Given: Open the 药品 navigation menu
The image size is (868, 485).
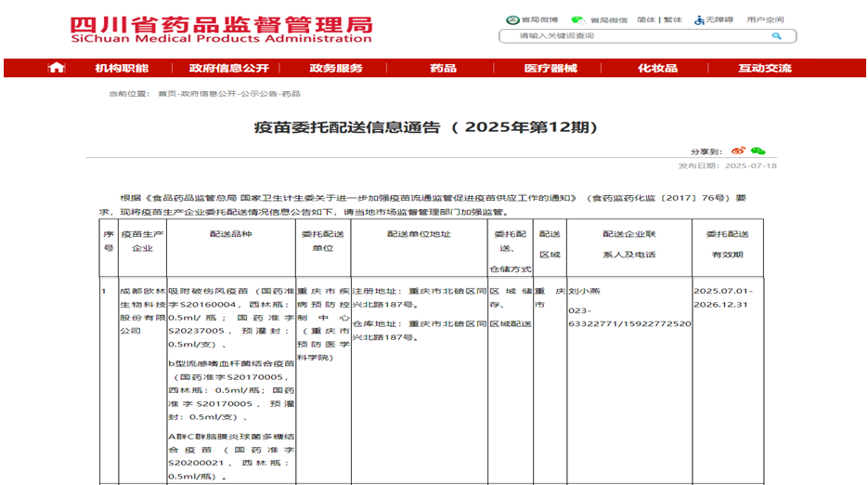Looking at the screenshot, I should coord(443,68).
